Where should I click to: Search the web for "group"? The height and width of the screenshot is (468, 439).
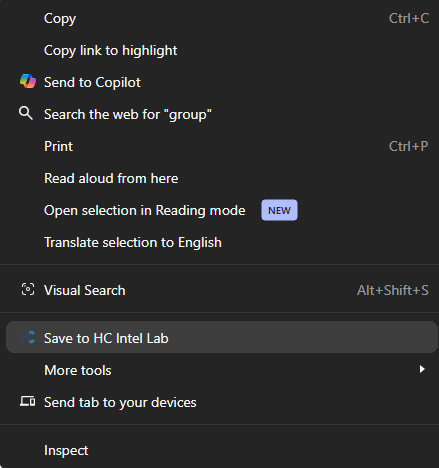(219, 114)
